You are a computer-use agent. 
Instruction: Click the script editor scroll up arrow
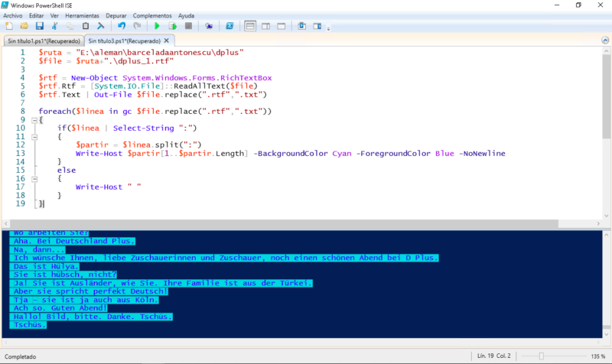pyautogui.click(x=606, y=50)
